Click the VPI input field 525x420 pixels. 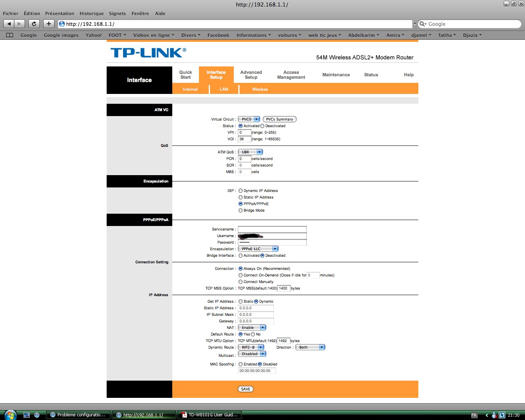(244, 132)
